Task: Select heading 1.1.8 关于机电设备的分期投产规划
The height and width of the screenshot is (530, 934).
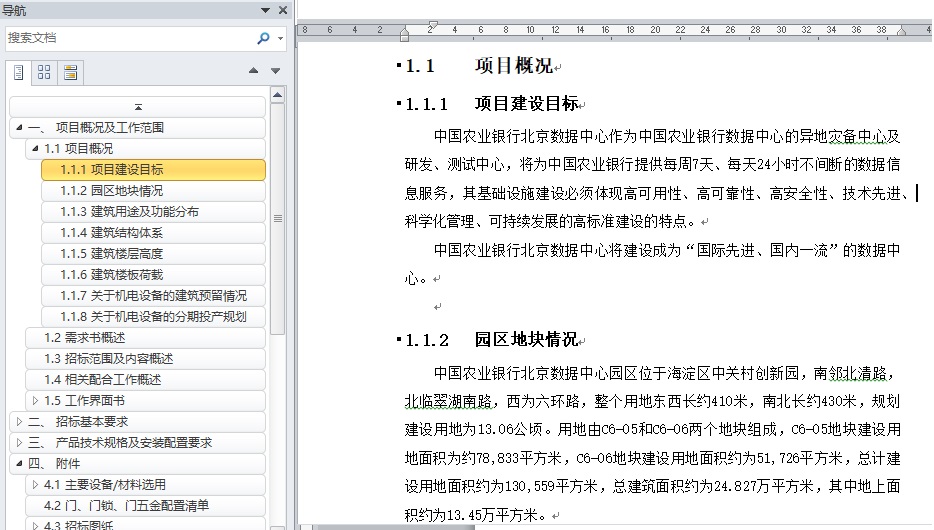Action: (x=154, y=317)
